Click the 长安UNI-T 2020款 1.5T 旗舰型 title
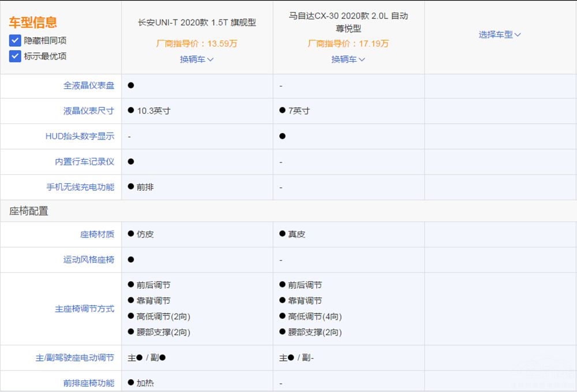The image size is (577, 392). pyautogui.click(x=197, y=22)
